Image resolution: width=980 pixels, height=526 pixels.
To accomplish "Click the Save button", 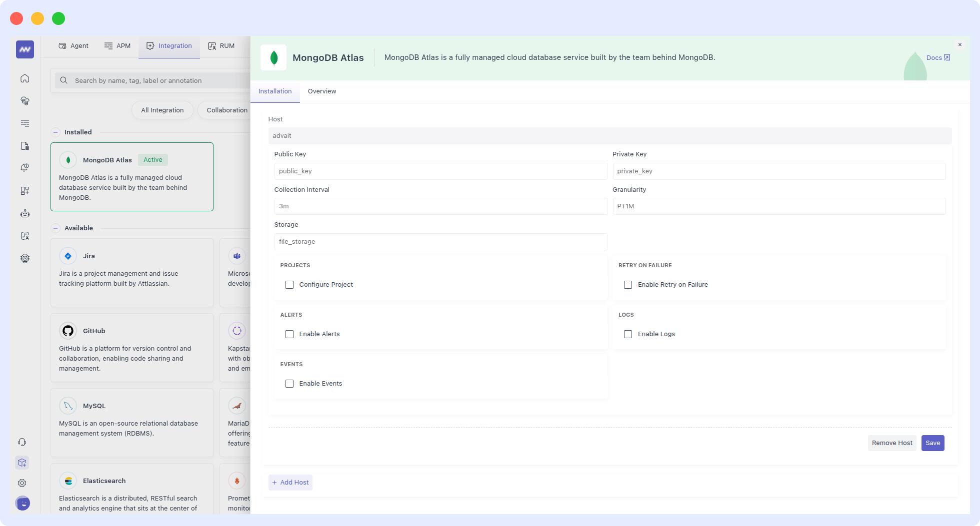I will (x=932, y=443).
